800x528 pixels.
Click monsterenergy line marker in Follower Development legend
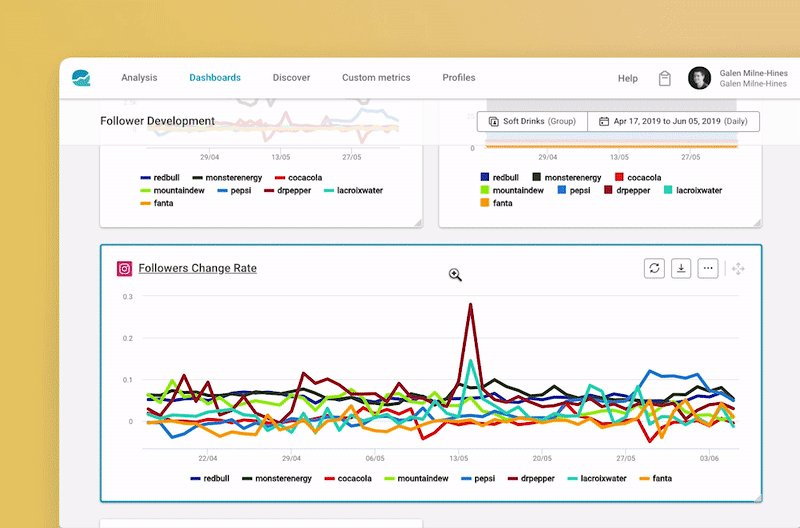point(197,178)
